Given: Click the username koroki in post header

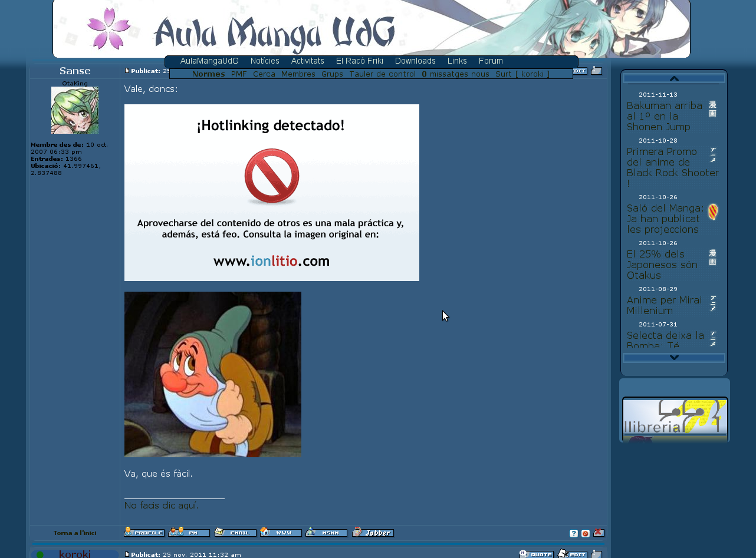Looking at the screenshot, I should tap(75, 554).
